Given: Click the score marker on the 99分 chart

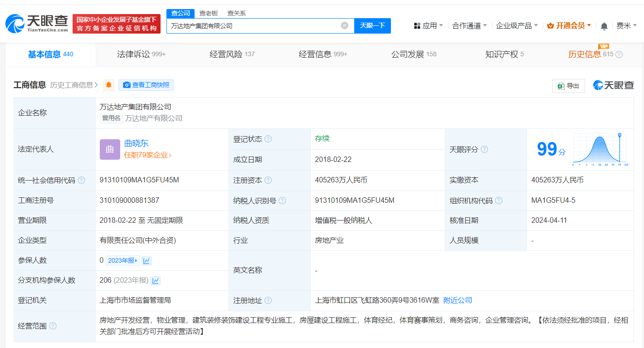Looking at the screenshot, I should pyautogui.click(x=619, y=135).
